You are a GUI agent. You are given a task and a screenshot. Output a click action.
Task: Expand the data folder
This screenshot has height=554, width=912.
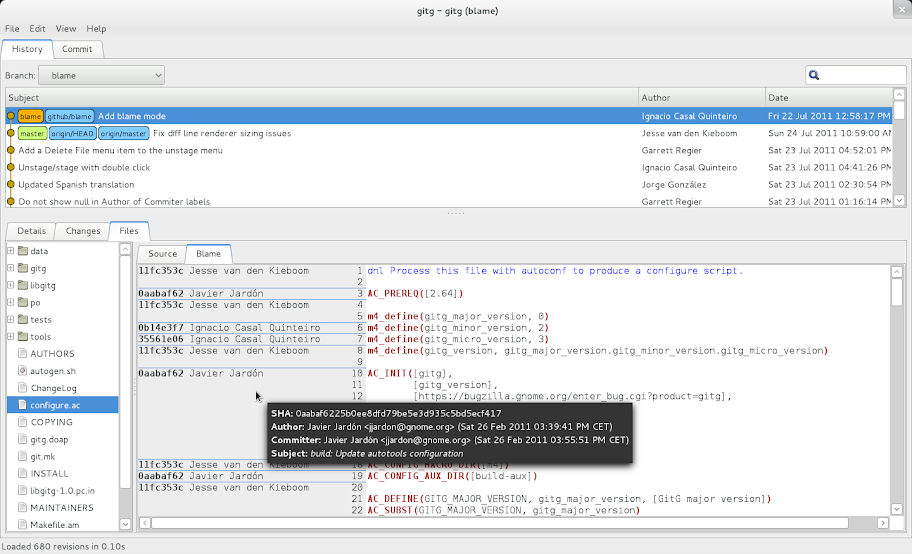10,251
